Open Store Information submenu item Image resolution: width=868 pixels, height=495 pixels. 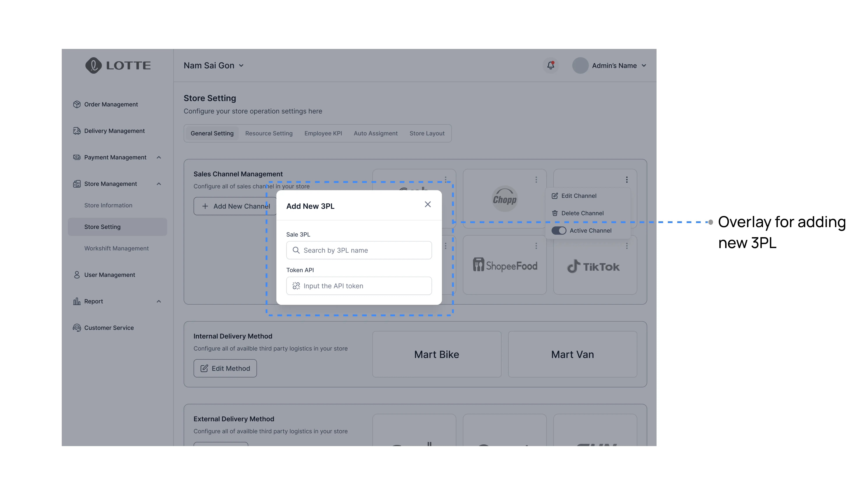[x=117, y=205]
